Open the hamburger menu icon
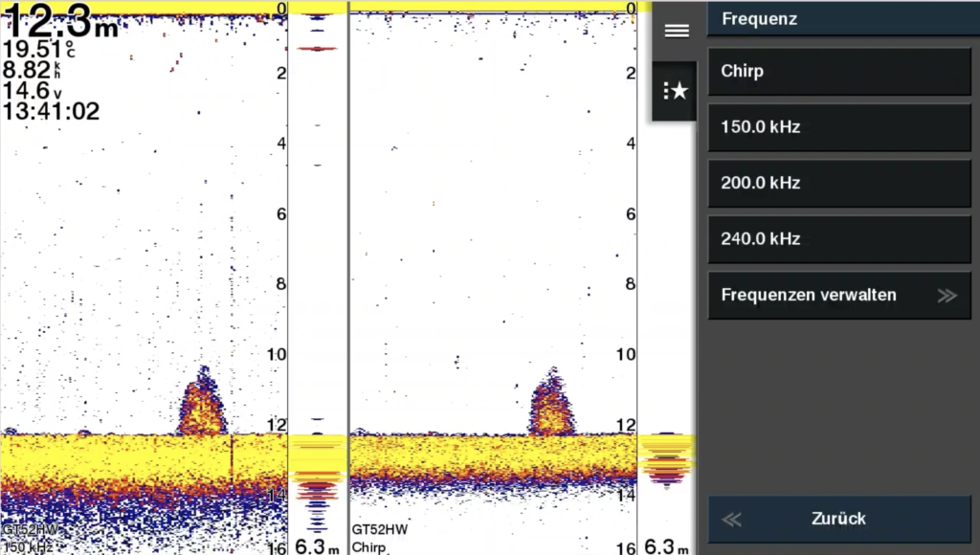This screenshot has height=555, width=980. coord(677,31)
